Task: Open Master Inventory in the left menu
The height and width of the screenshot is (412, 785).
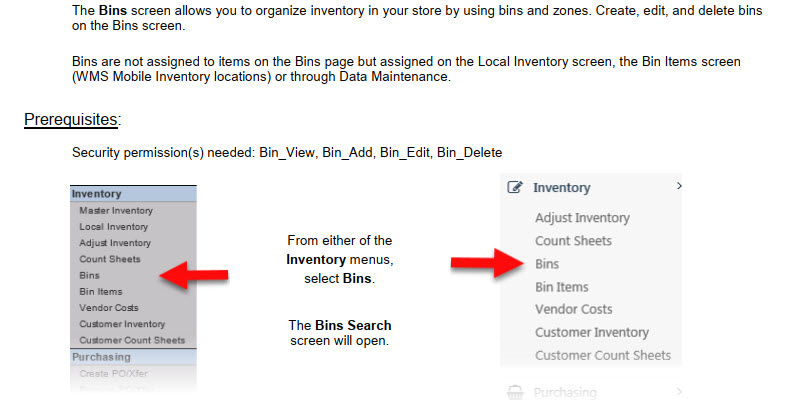Action: coord(116,211)
